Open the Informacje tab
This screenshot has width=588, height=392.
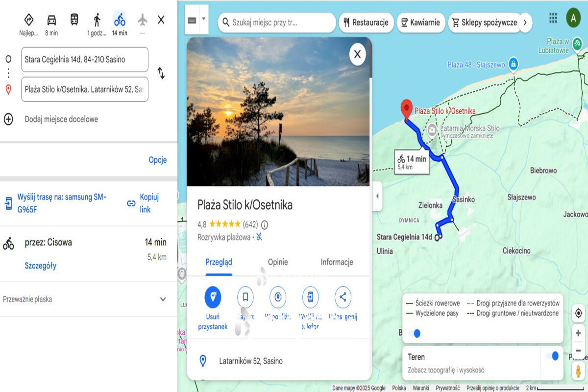click(337, 262)
